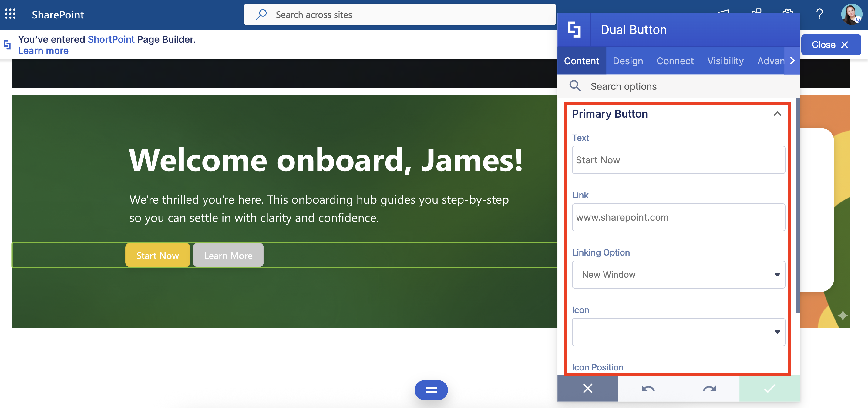Click the undo arrow in panel footer
The width and height of the screenshot is (868, 408).
pos(648,389)
